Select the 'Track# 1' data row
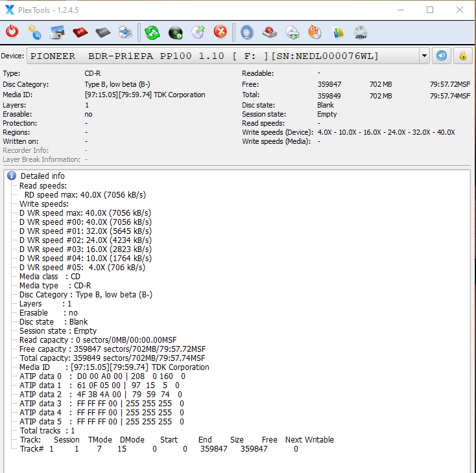This screenshot has width=476, height=473. (159, 449)
